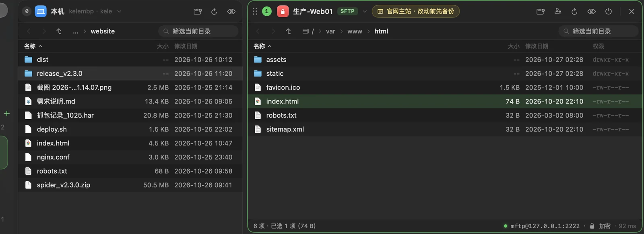Disconnect the 生产-Web01 session with power icon
Screen dimensions: 644x234
click(x=609, y=11)
